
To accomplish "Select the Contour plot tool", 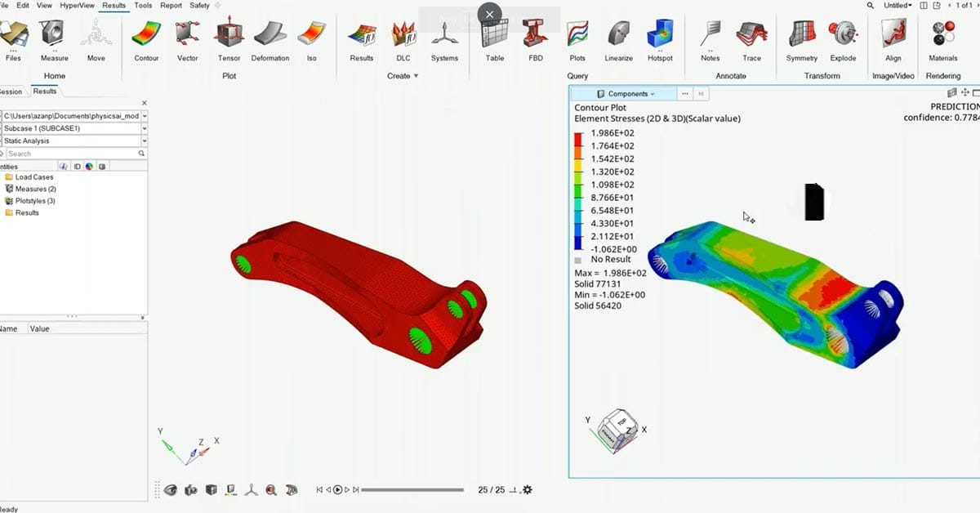I will pyautogui.click(x=146, y=37).
